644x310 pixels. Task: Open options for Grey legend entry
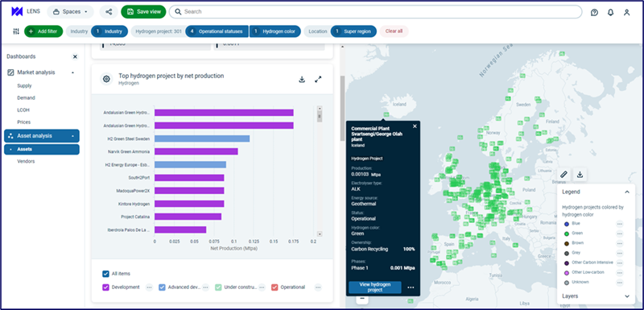pyautogui.click(x=619, y=253)
